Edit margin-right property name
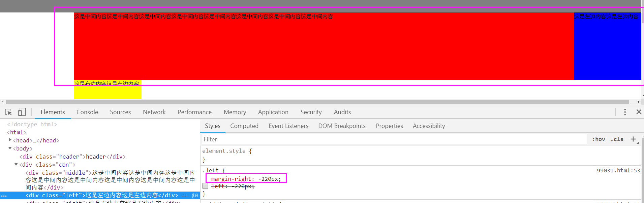This screenshot has height=203, width=644. pyautogui.click(x=231, y=179)
